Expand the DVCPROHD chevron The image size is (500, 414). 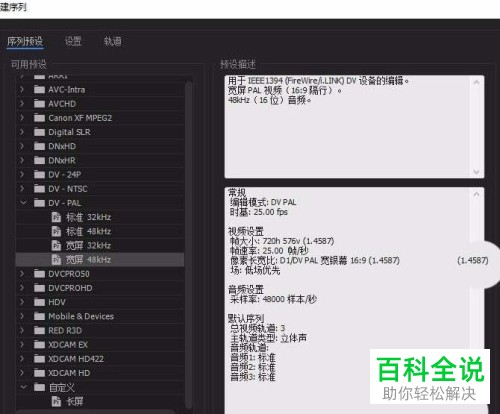click(x=22, y=288)
